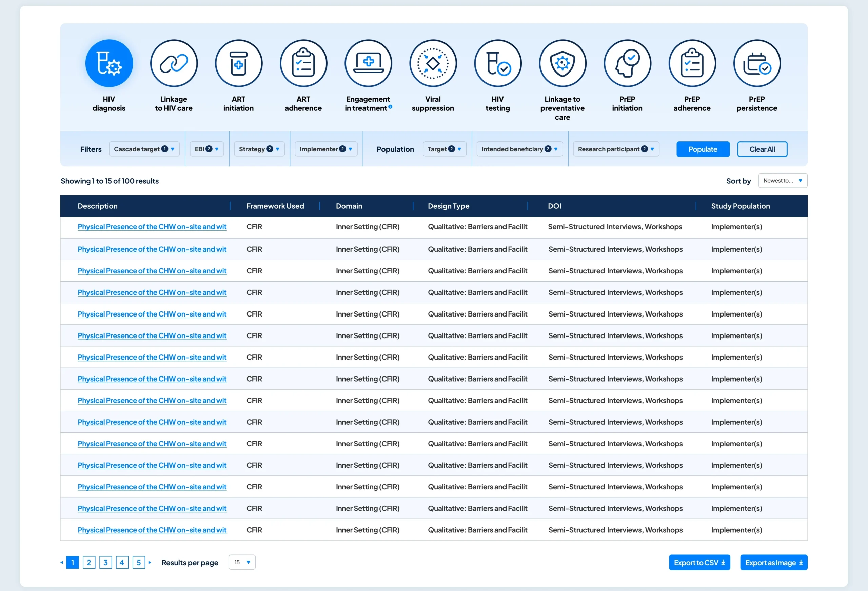This screenshot has width=868, height=591.
Task: Choose the PrEP persistence calendar icon
Action: click(x=757, y=63)
